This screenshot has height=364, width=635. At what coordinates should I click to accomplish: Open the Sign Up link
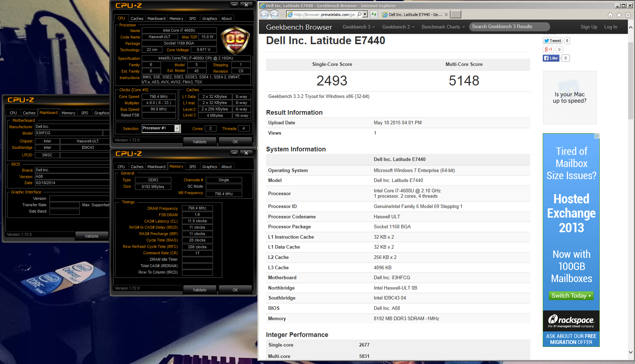(x=589, y=27)
